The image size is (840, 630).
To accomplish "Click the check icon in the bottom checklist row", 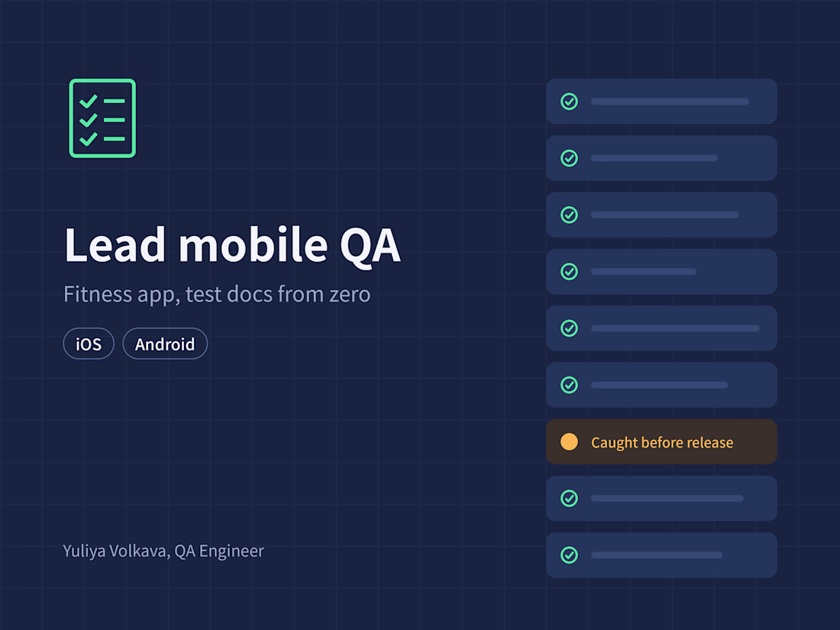I will [569, 555].
